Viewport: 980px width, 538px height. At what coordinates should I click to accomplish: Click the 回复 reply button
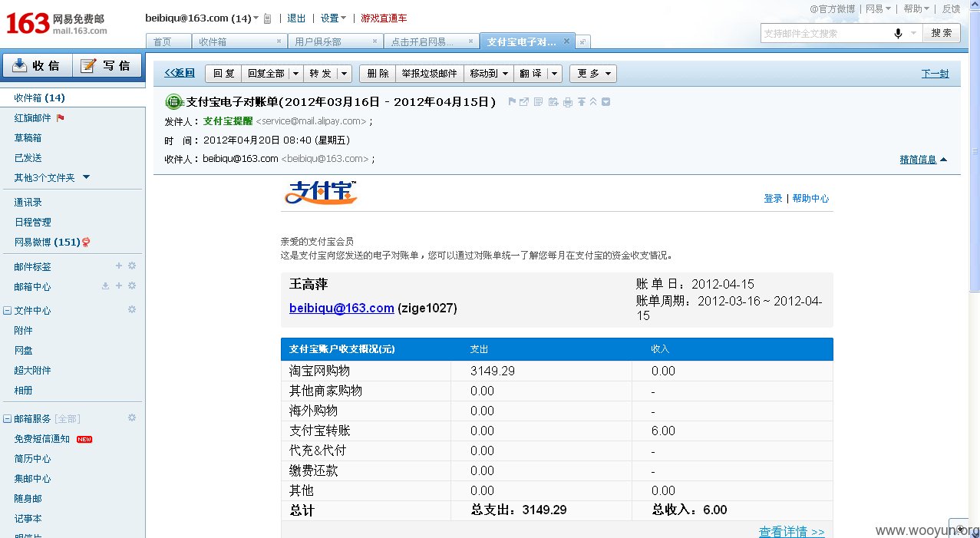(x=223, y=74)
